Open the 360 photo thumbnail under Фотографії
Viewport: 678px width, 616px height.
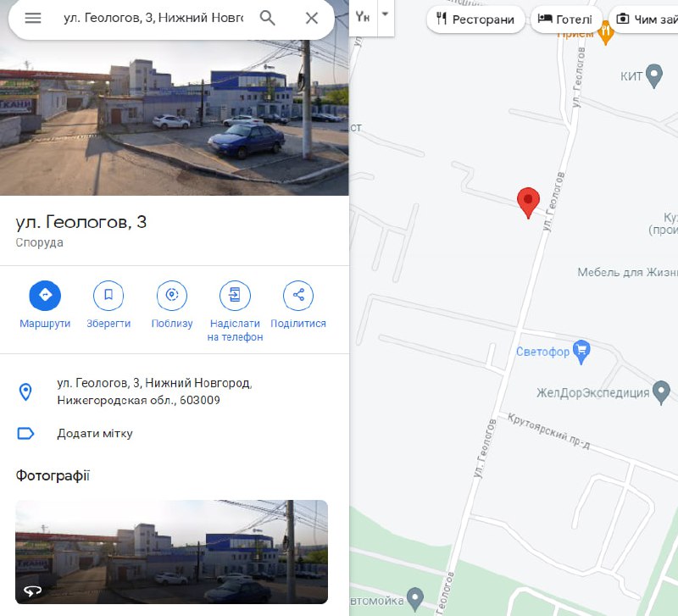(172, 552)
